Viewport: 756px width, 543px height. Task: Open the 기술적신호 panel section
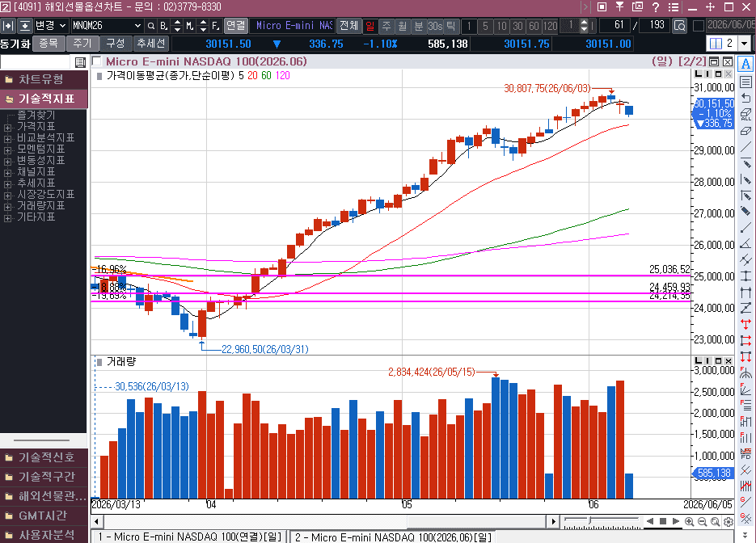[x=44, y=457]
